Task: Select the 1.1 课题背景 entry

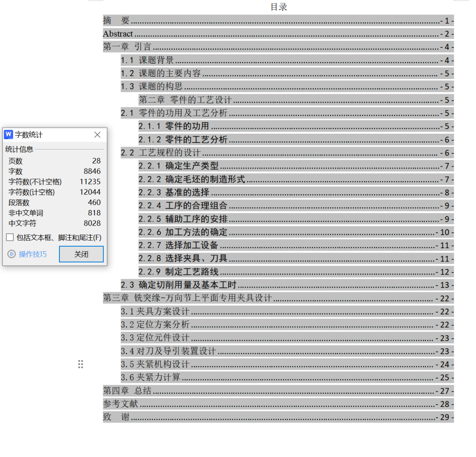Action: click(x=147, y=60)
